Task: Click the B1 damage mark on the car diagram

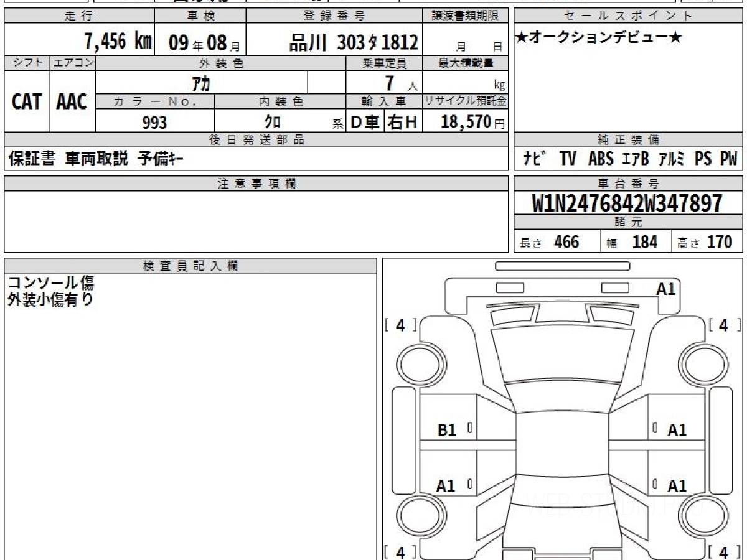Action: click(x=447, y=429)
